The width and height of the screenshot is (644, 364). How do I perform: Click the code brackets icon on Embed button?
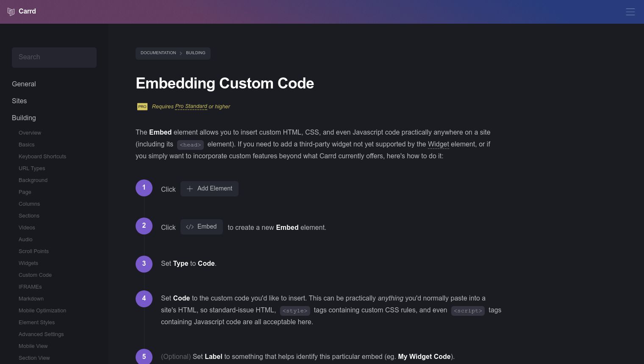(190, 227)
